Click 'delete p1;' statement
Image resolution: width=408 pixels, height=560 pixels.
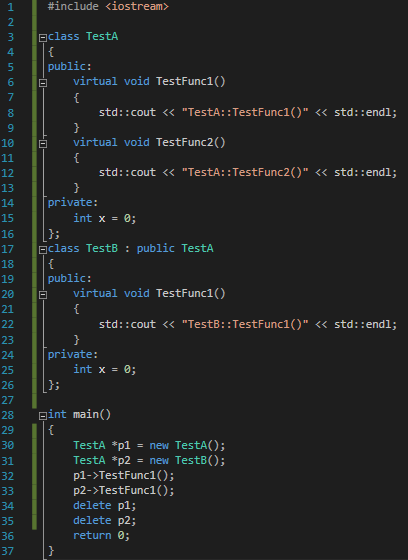105,506
